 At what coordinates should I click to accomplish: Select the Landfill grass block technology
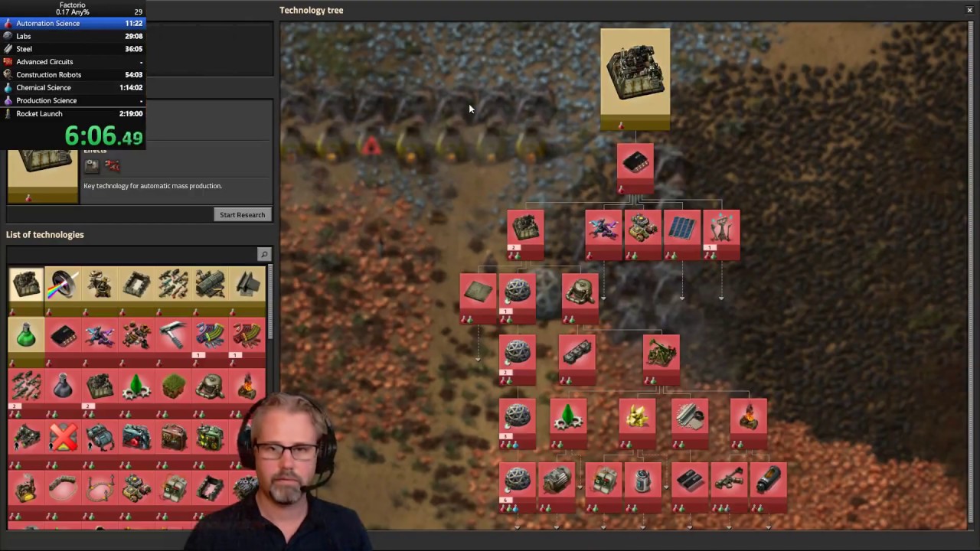pyautogui.click(x=173, y=392)
